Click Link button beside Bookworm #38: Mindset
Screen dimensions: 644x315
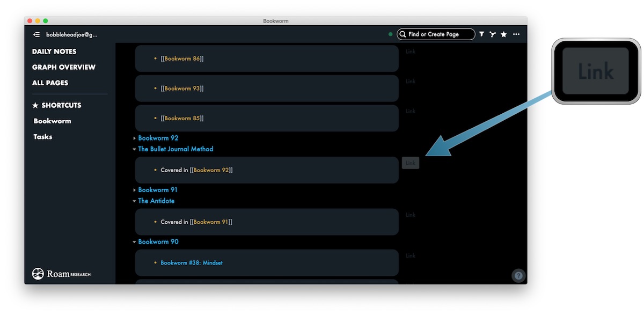411,255
